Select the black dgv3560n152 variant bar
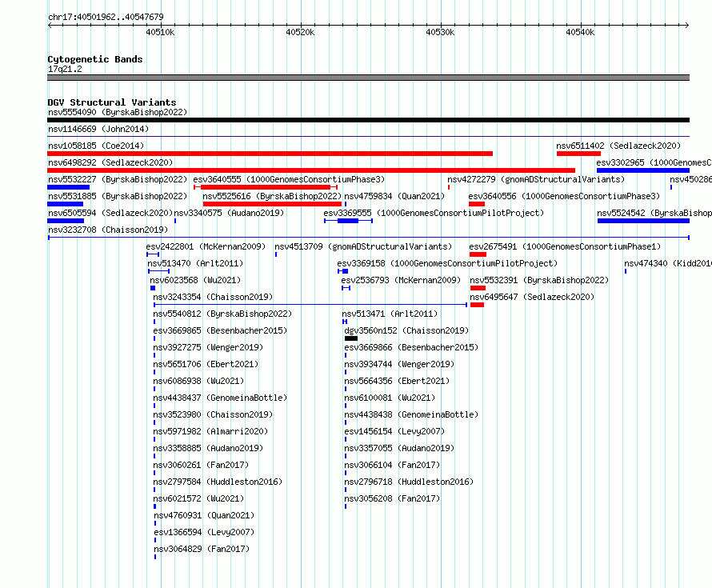The image size is (712, 588). point(351,338)
